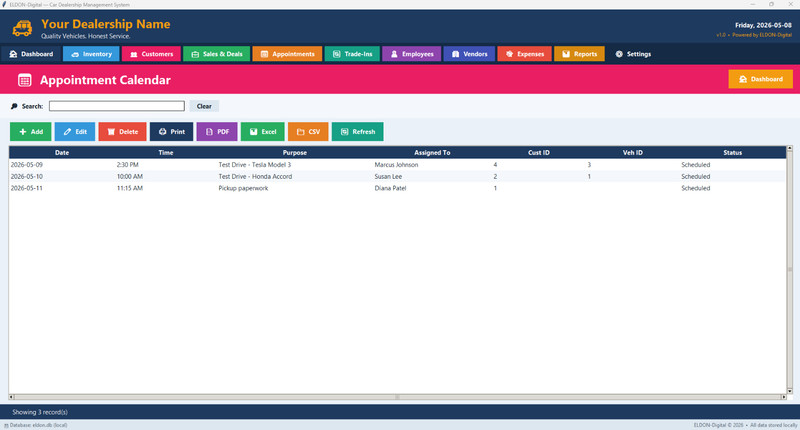Click the 'Diana Patel' assigned cell

pyautogui.click(x=390, y=188)
